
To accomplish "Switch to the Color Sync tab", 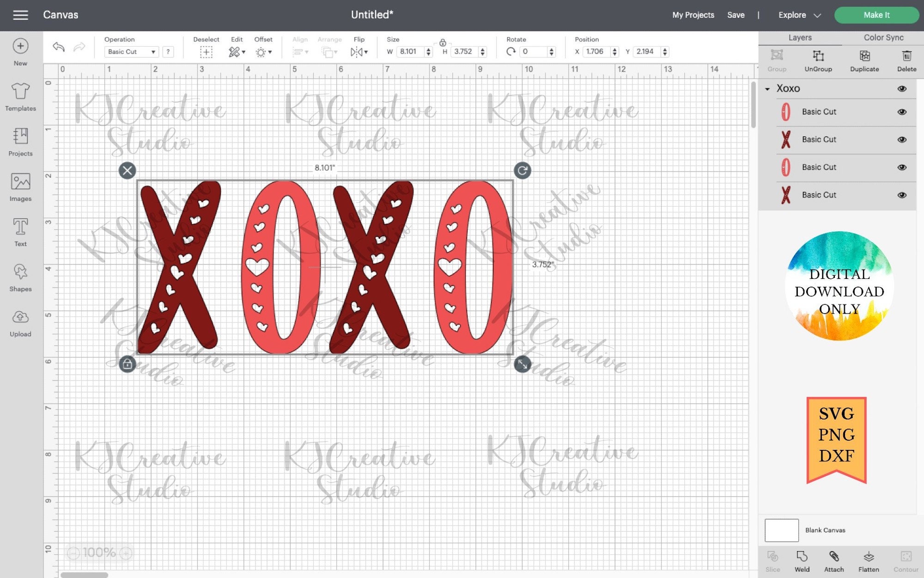I will (x=883, y=37).
